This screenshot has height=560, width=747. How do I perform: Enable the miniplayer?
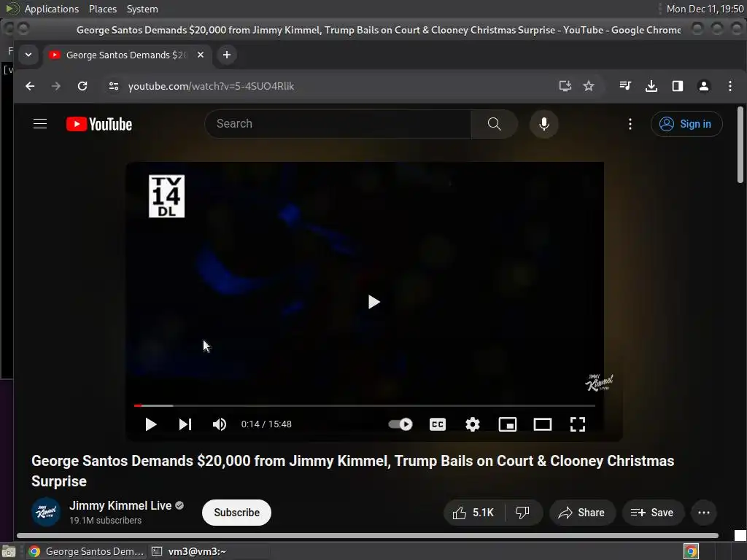[508, 424]
